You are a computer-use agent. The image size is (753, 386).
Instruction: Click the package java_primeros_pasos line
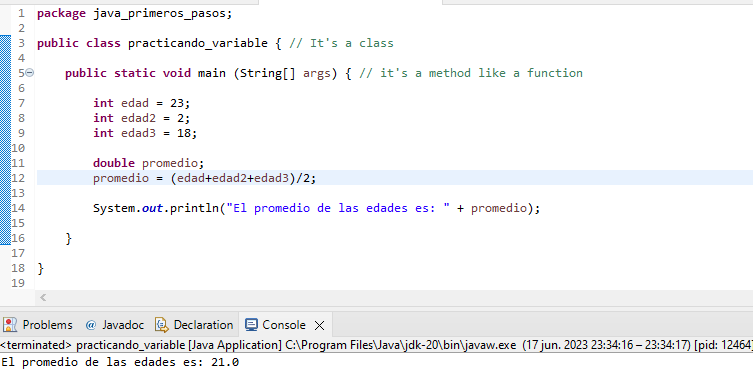pyautogui.click(x=134, y=13)
